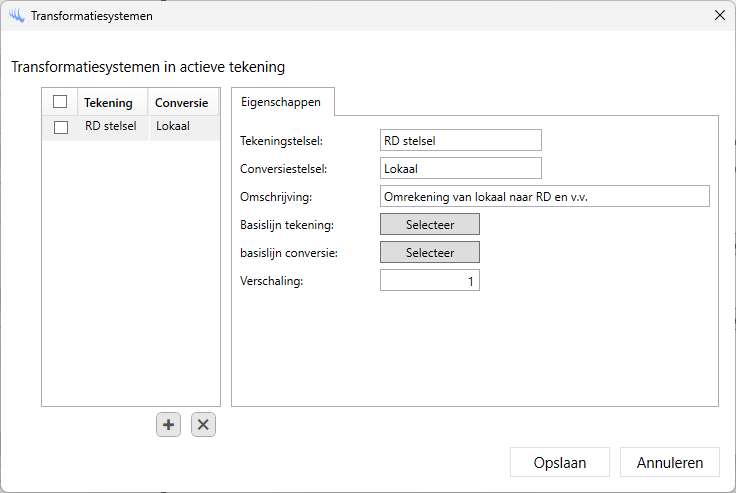Toggle the select-all checkbox in table header

click(60, 102)
